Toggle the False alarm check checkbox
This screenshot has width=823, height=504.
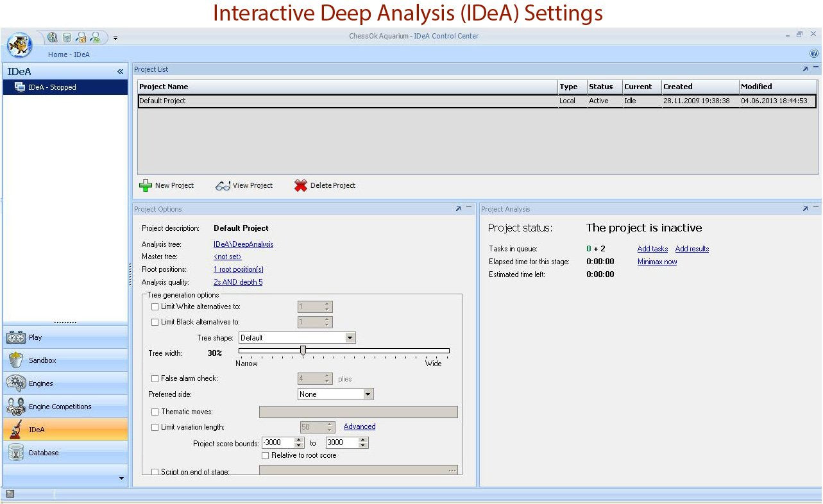155,379
